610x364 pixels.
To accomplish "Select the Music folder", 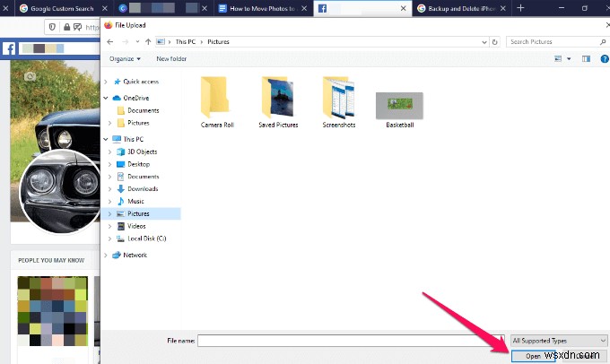I will click(135, 202).
